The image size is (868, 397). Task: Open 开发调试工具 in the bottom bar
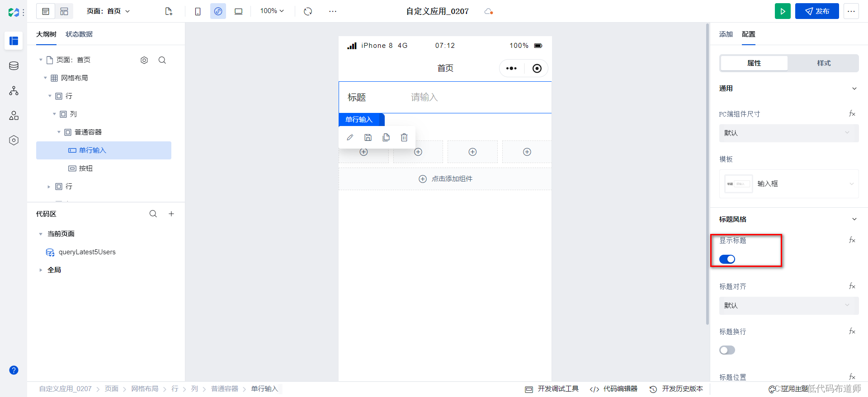coord(552,389)
